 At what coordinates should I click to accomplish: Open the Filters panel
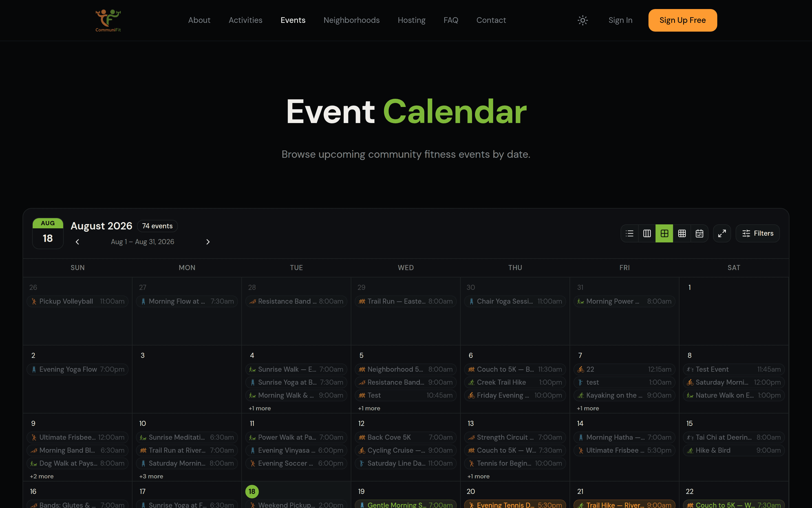pos(758,233)
